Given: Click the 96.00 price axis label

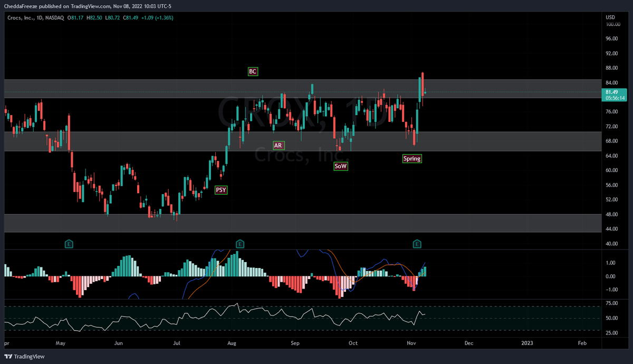Looking at the screenshot, I should pos(612,39).
